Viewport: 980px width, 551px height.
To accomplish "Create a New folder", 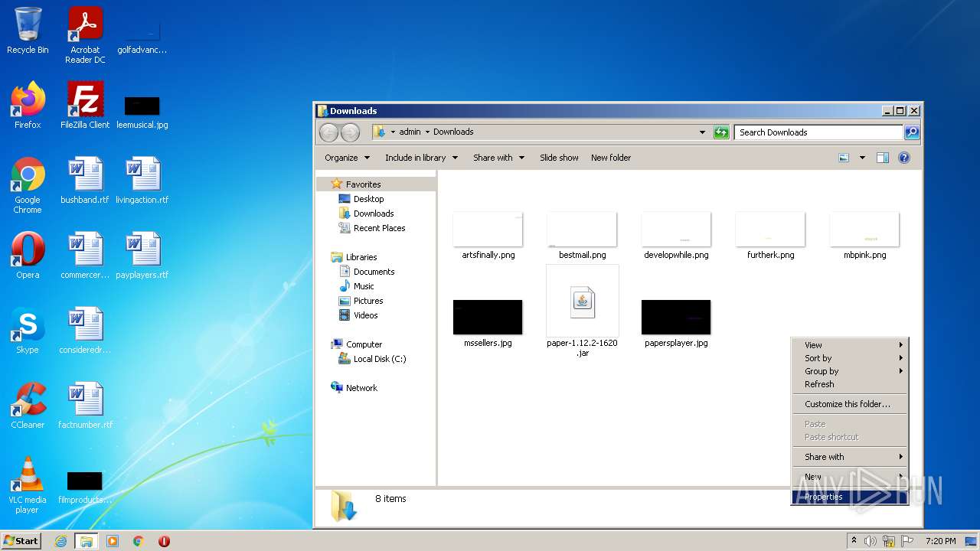I will click(611, 158).
